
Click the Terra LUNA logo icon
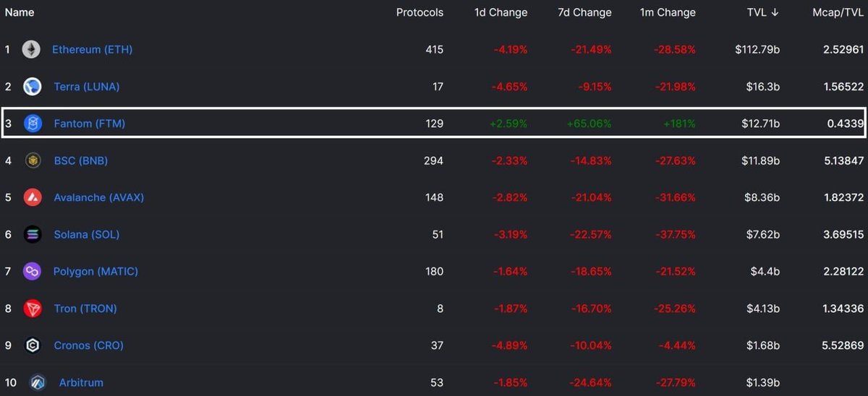click(x=33, y=87)
